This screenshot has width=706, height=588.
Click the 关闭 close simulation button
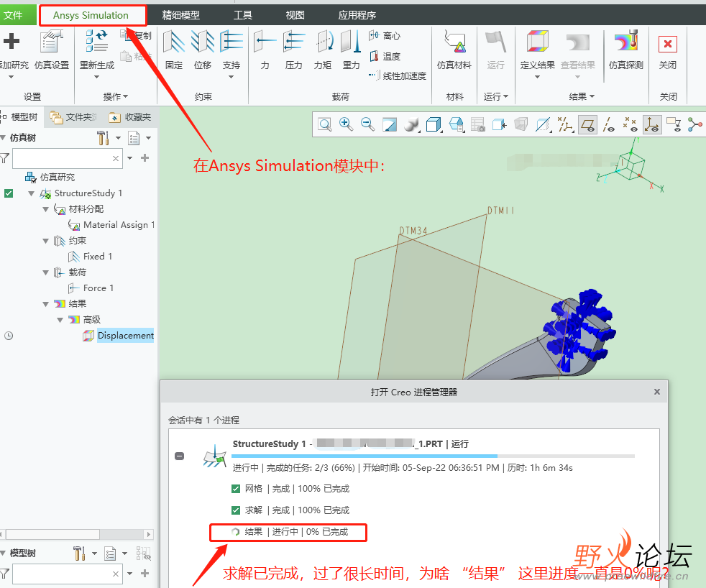click(x=668, y=49)
